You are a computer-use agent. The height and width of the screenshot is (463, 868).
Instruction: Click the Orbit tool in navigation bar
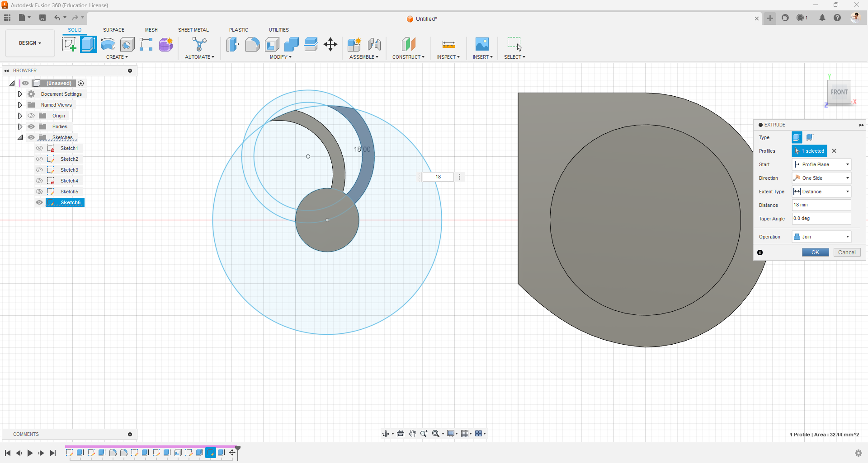386,434
